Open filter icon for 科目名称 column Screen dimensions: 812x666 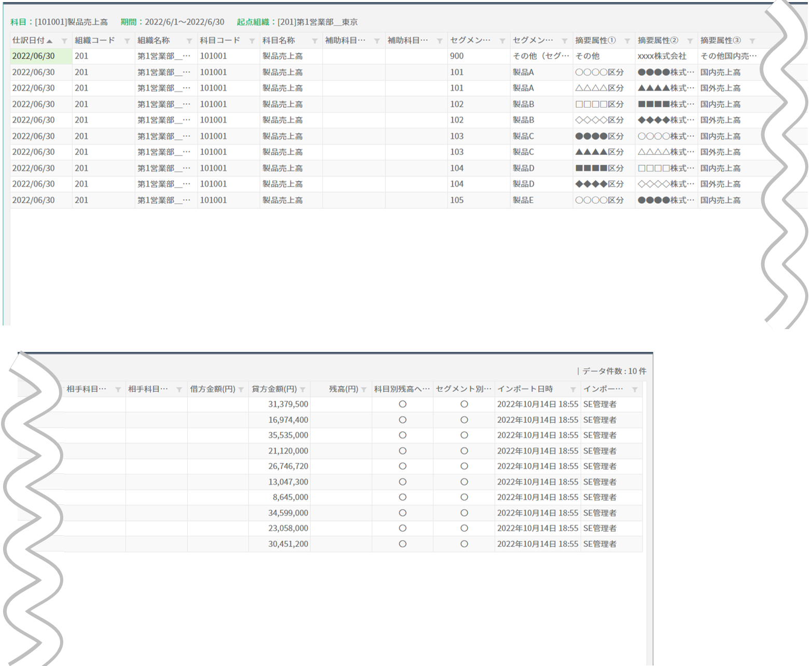[x=315, y=41]
